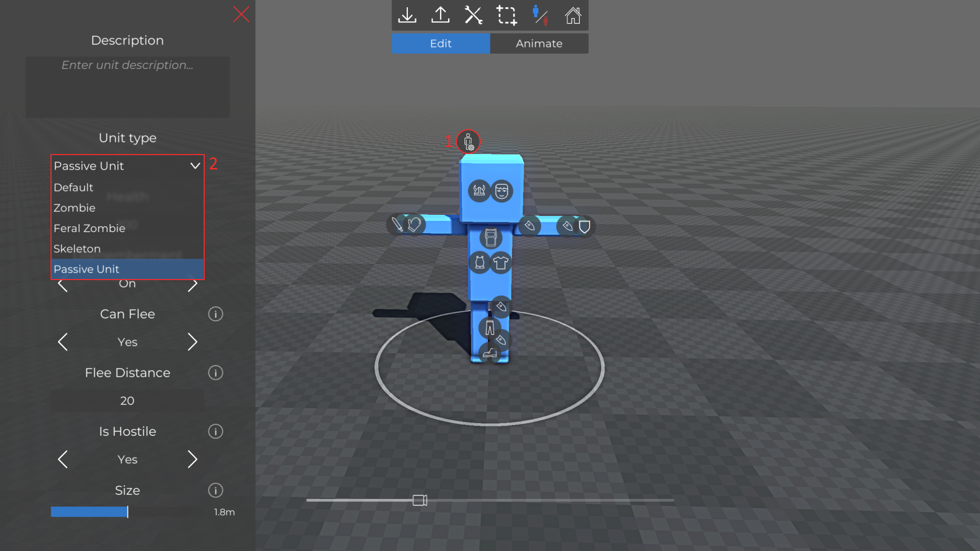Show info for Flee Distance

click(215, 373)
